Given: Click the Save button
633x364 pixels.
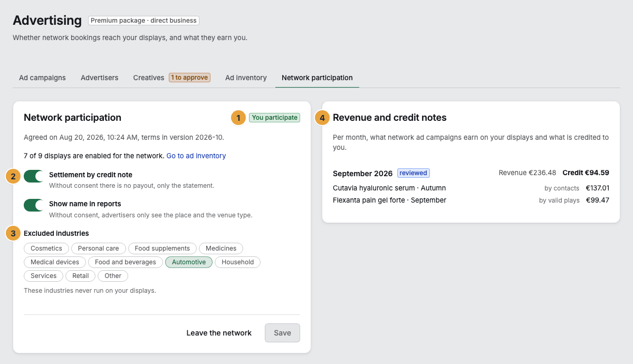Looking at the screenshot, I should click(x=282, y=333).
